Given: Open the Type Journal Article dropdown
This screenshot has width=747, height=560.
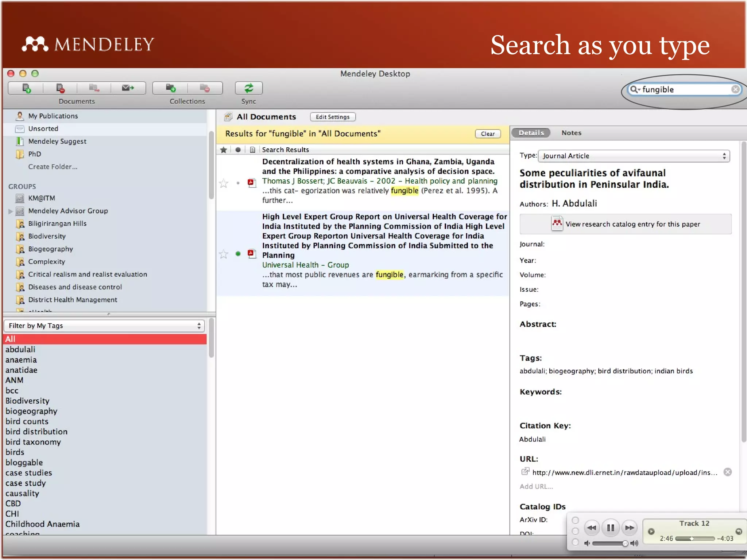Looking at the screenshot, I should point(634,156).
